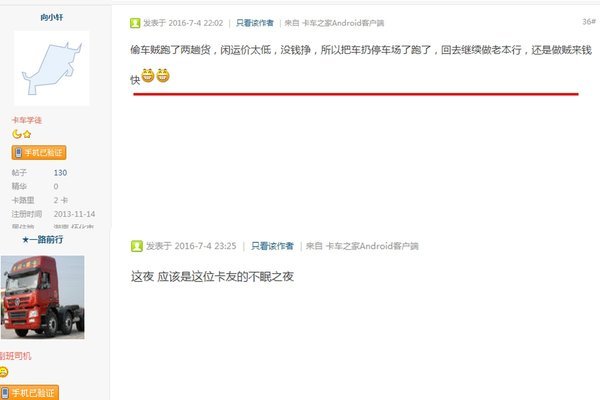Viewport: 600px width, 400px height.
Task: Open floor number 36# link
Action: tap(589, 22)
